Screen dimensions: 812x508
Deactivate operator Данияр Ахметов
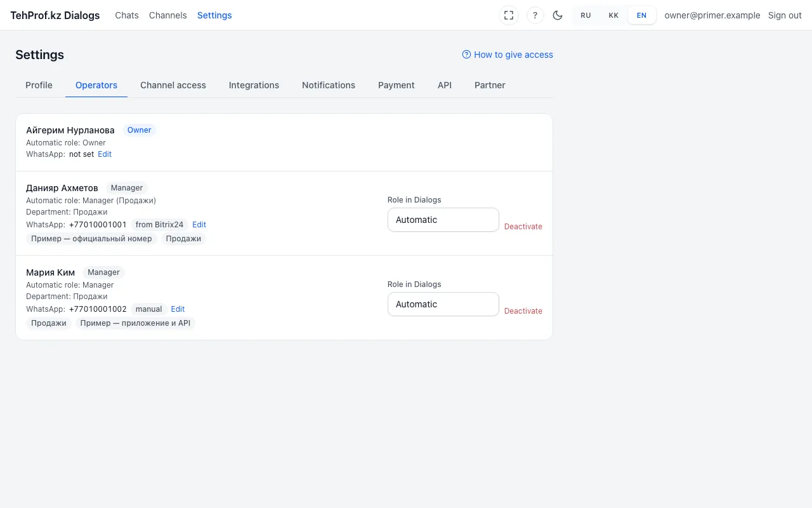tap(523, 227)
